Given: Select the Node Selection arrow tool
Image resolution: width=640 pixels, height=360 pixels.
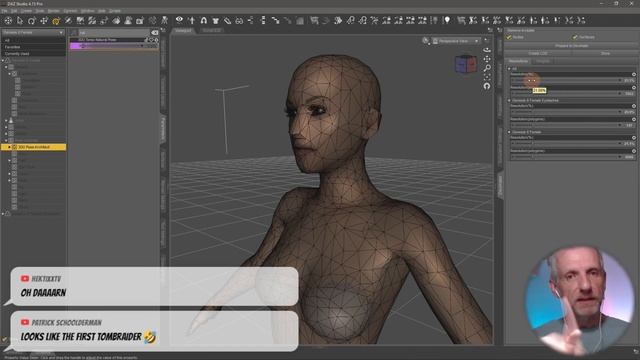Looking at the screenshot, I should [x=20, y=20].
